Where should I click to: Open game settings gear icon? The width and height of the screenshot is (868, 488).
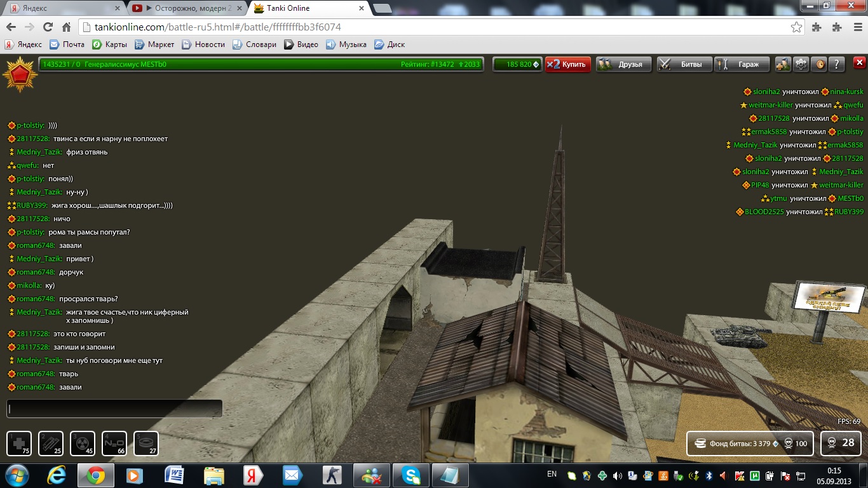[x=801, y=64]
